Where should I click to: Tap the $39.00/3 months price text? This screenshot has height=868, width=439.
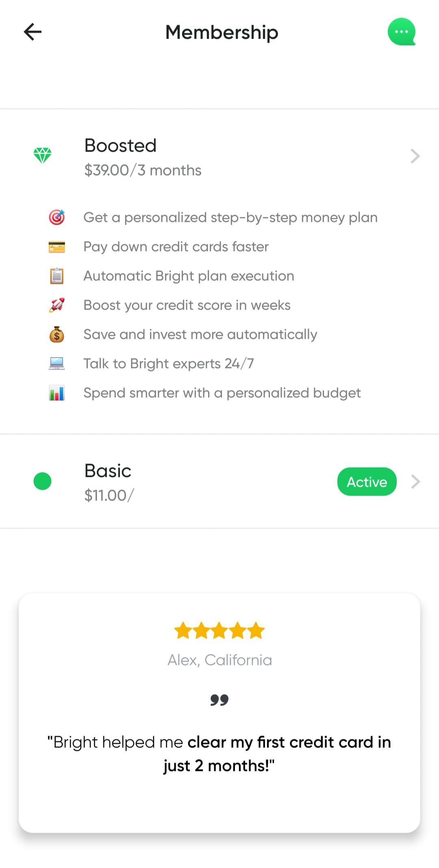point(143,170)
